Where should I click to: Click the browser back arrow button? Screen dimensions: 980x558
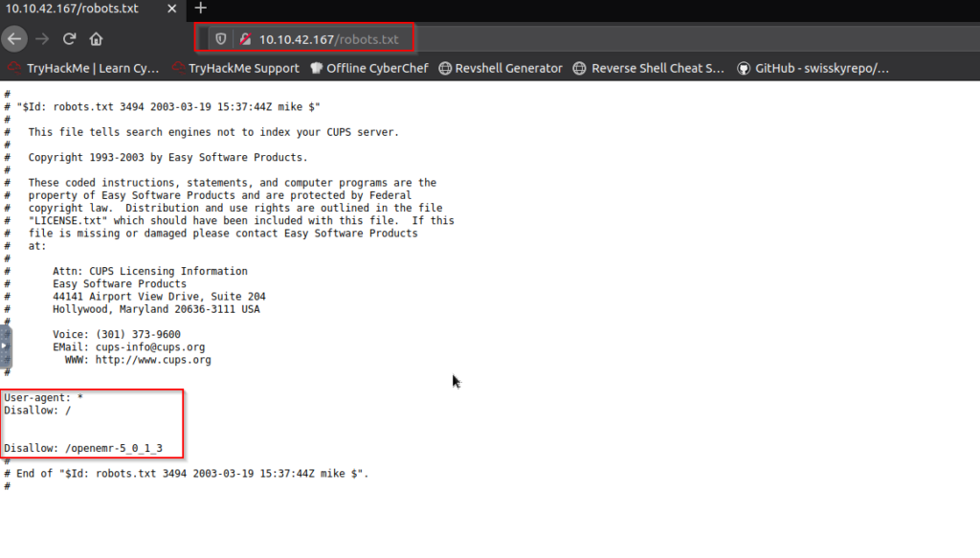13,39
